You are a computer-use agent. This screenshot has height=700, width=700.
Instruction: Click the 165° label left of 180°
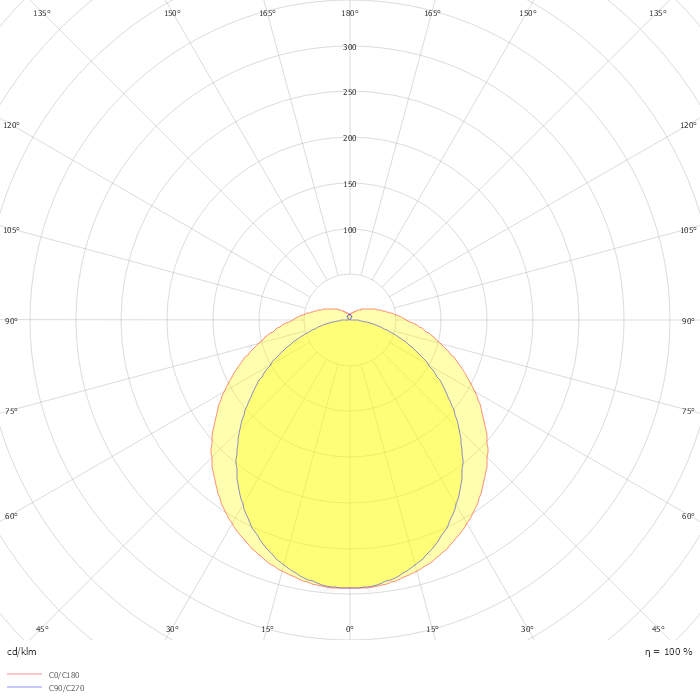click(x=267, y=13)
